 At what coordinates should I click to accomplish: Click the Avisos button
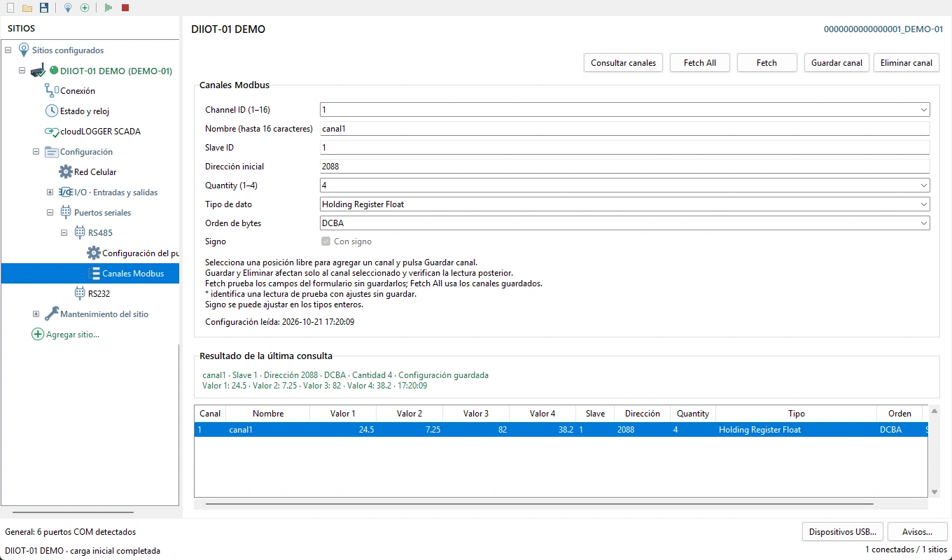point(917,531)
